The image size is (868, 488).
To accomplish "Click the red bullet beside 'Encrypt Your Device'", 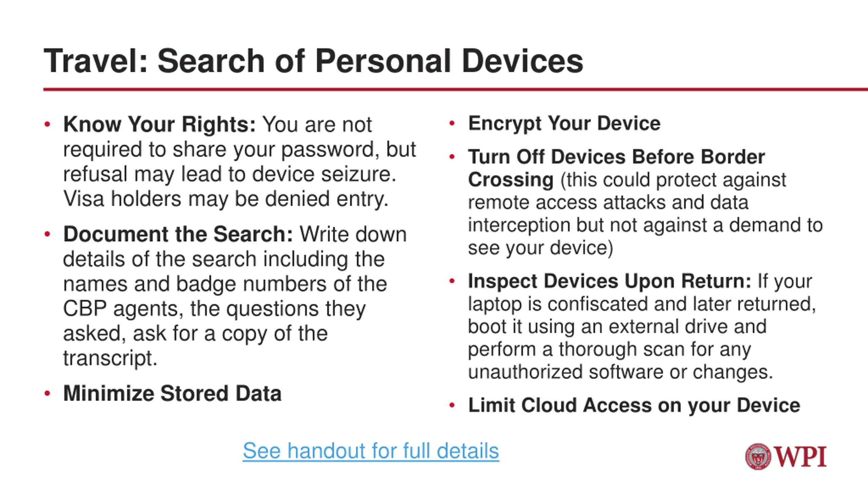I will coord(452,123).
